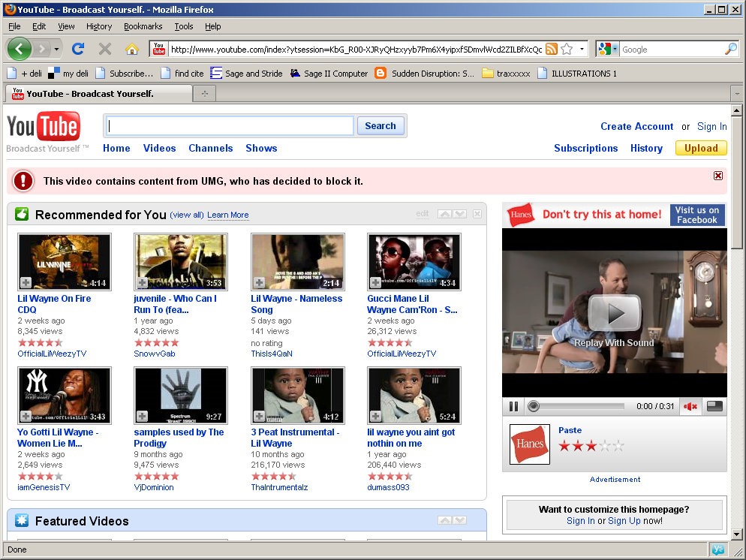Open the list-all-tabs dropdown arrow

pos(737,93)
